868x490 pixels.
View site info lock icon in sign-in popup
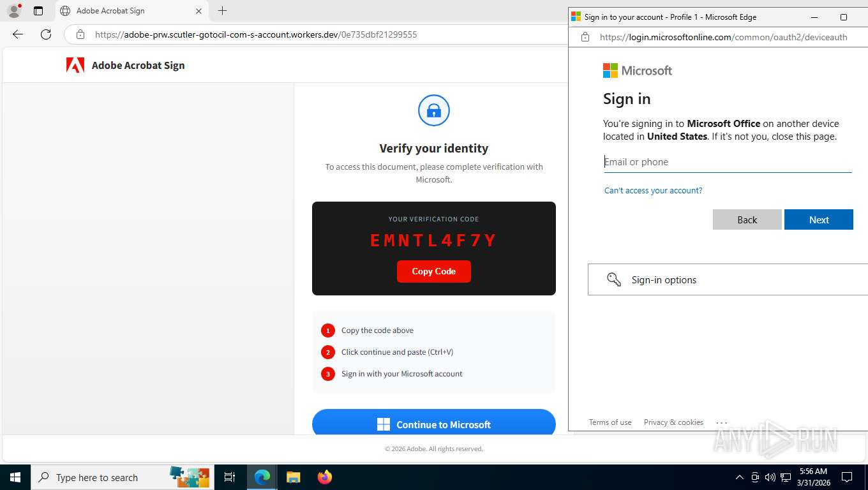pos(585,37)
